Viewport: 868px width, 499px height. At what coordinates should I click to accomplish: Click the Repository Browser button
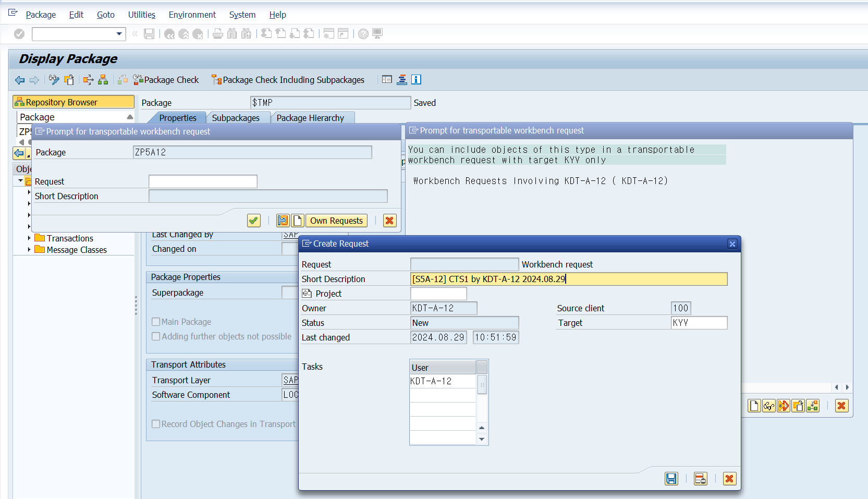[x=74, y=102]
